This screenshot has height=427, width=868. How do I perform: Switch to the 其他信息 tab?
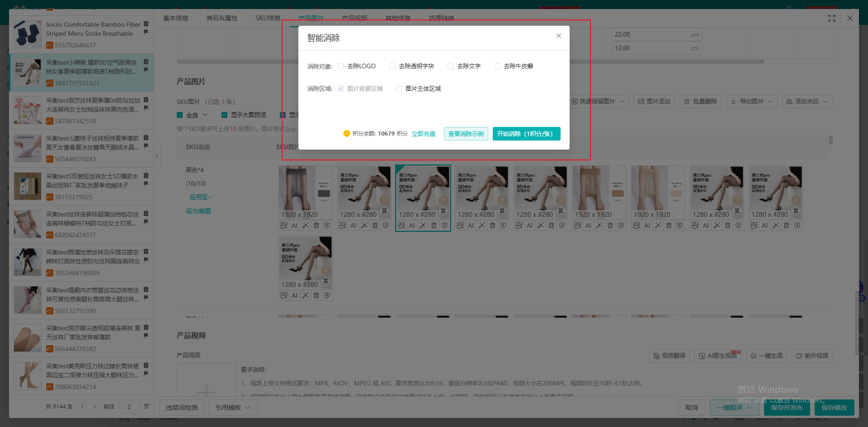pos(398,18)
